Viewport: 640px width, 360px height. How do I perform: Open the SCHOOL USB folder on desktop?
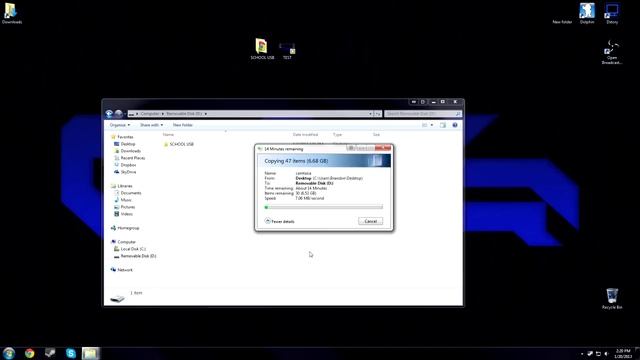point(262,49)
